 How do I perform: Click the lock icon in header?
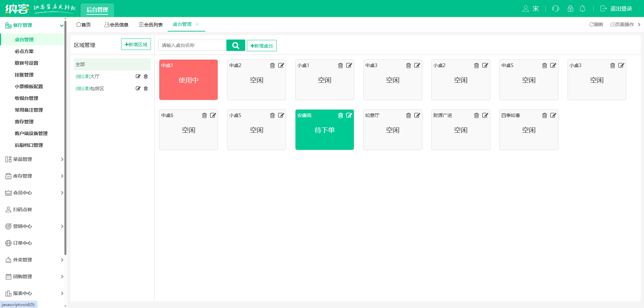pyautogui.click(x=570, y=9)
